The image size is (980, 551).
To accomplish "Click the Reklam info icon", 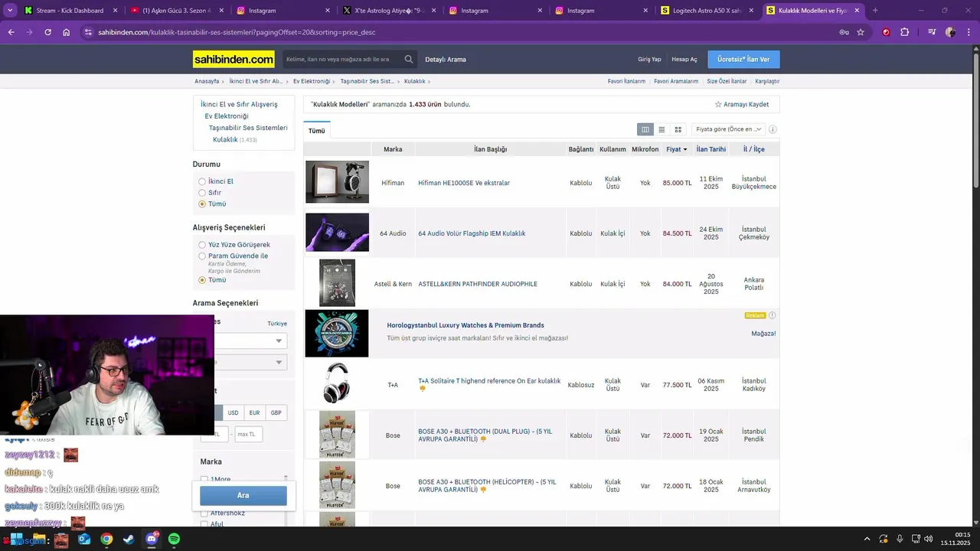I will click(x=772, y=315).
